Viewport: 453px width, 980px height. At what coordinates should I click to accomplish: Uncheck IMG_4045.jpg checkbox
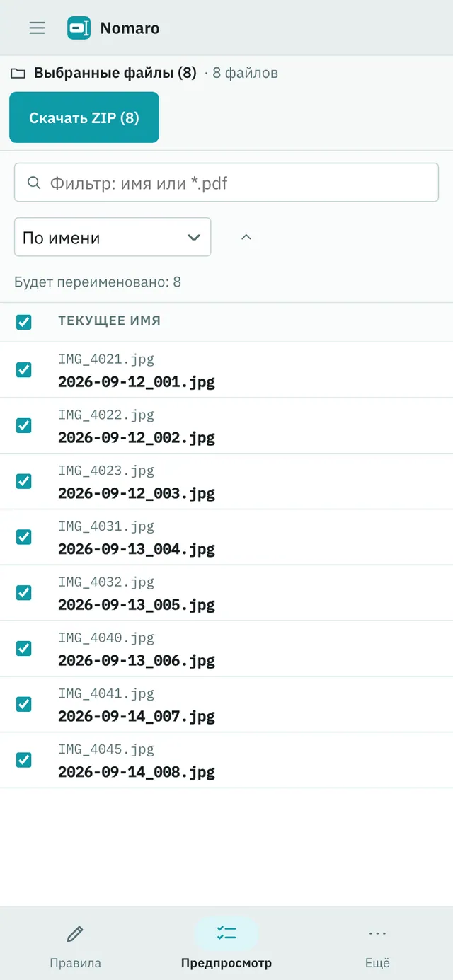tap(23, 760)
